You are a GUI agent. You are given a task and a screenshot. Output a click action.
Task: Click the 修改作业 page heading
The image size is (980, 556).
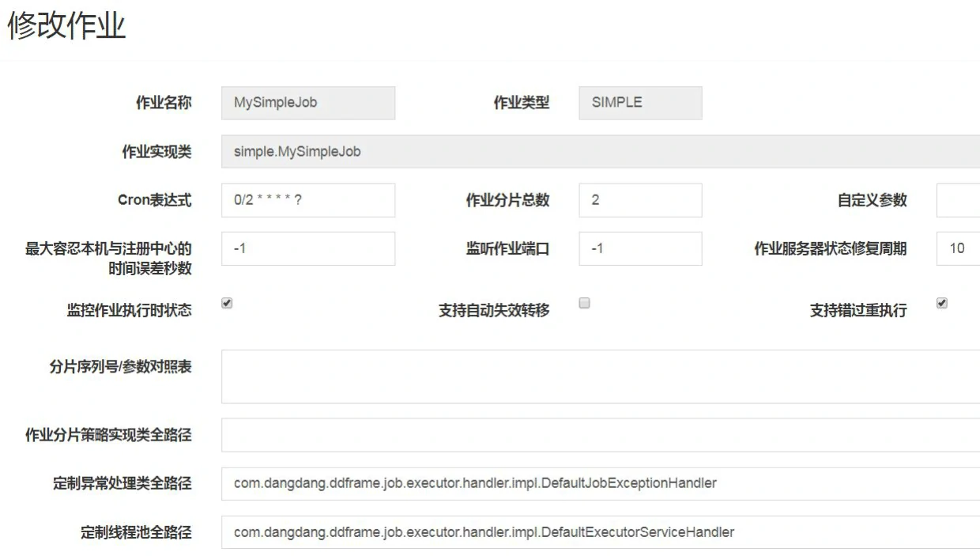click(x=66, y=26)
